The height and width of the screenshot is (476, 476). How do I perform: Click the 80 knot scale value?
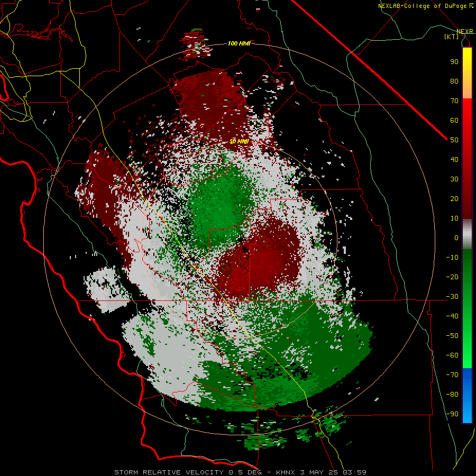coord(454,81)
